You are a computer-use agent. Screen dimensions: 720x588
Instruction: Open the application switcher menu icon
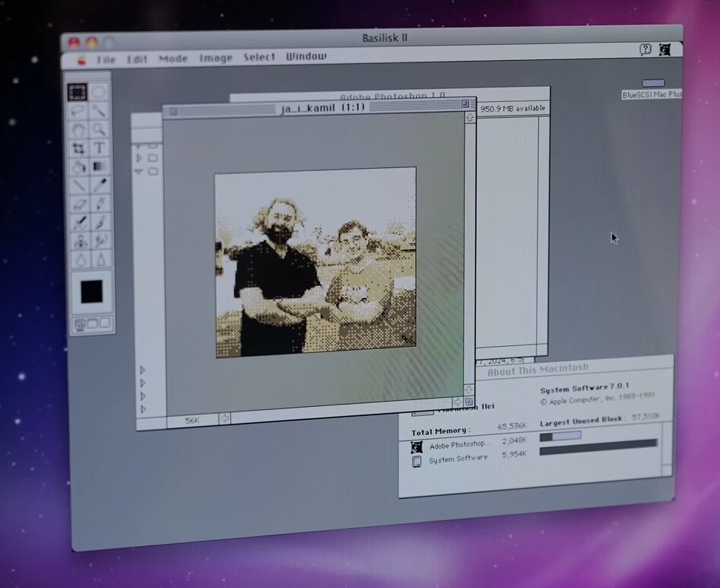click(x=664, y=49)
